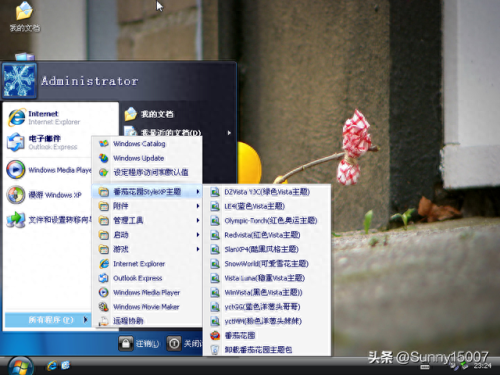Apply SlanXP4 cool black theme
Image resolution: width=500 pixels, height=375 pixels.
pos(267,249)
